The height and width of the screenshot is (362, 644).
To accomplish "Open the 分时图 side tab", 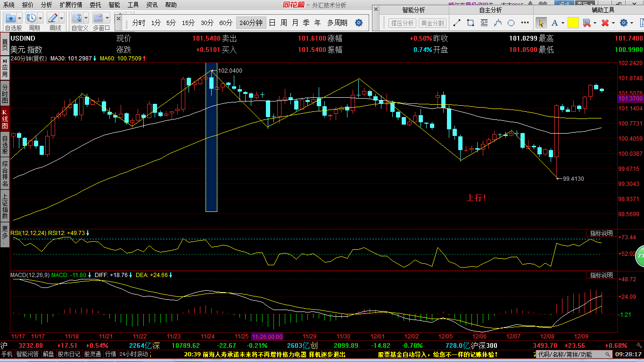I will point(5,93).
